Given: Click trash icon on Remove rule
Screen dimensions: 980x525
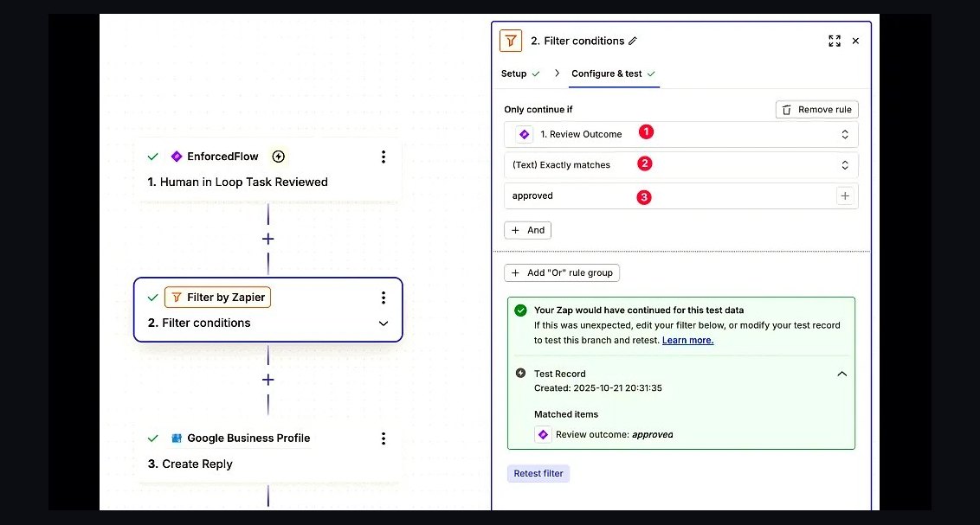Looking at the screenshot, I should tap(786, 110).
